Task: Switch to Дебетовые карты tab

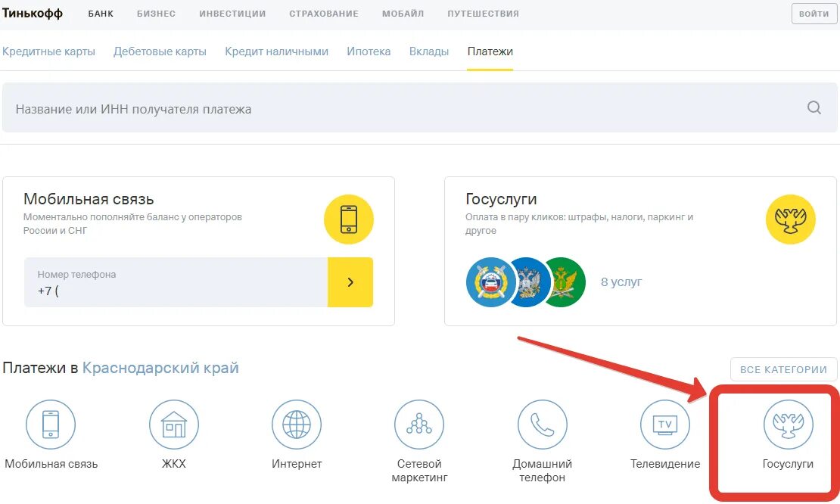Action: pos(160,51)
